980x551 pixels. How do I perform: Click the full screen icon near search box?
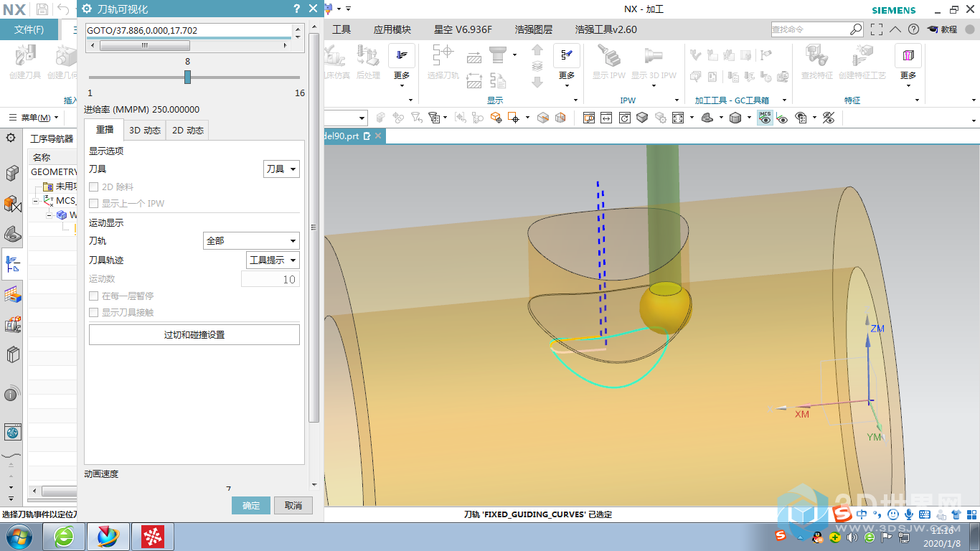pos(876,29)
